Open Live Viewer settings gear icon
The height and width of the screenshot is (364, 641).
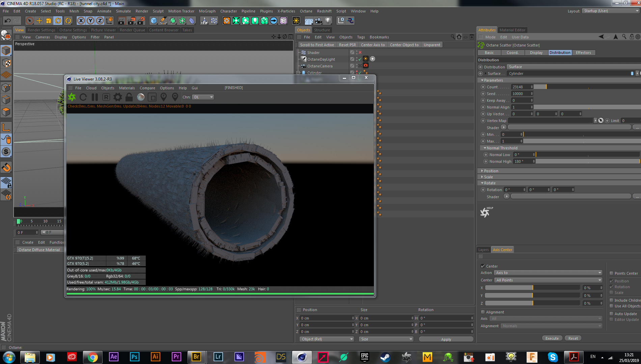[x=117, y=97]
